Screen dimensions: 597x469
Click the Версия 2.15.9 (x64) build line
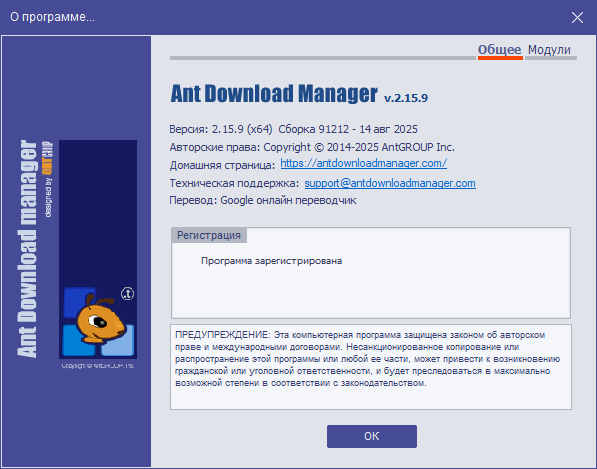click(x=293, y=129)
